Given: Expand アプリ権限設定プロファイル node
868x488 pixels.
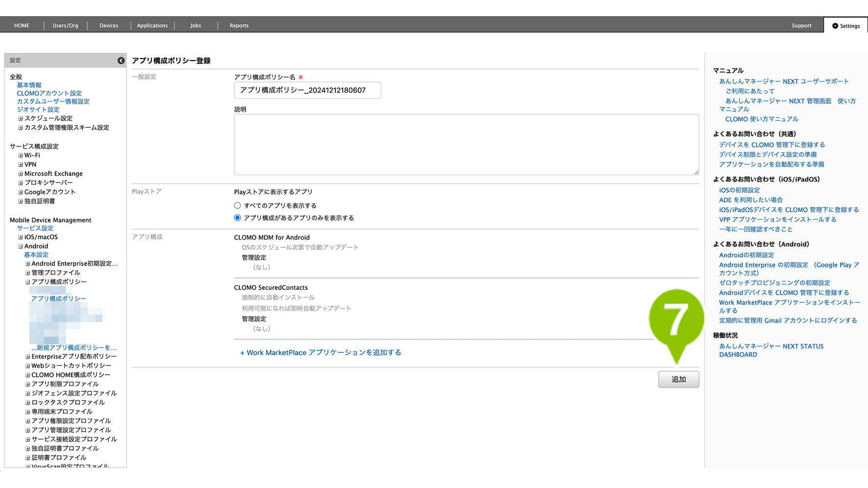Looking at the screenshot, I should click(28, 421).
